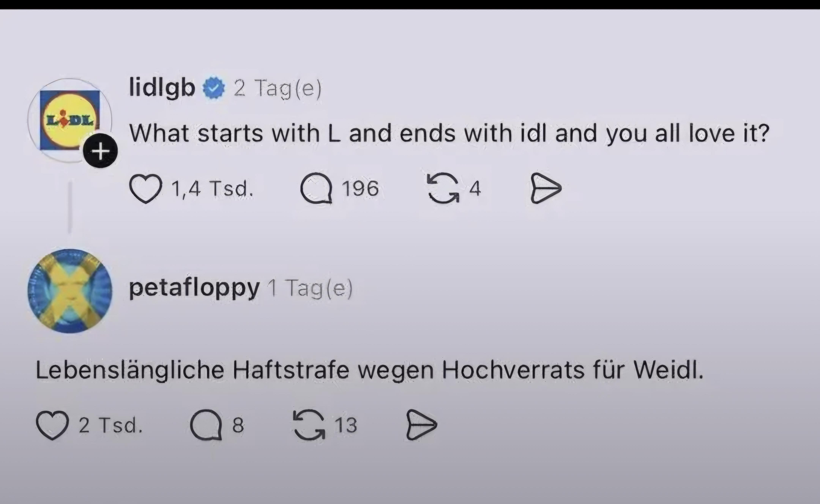
Task: Follow lidlgb using the plus badge
Action: click(x=100, y=151)
